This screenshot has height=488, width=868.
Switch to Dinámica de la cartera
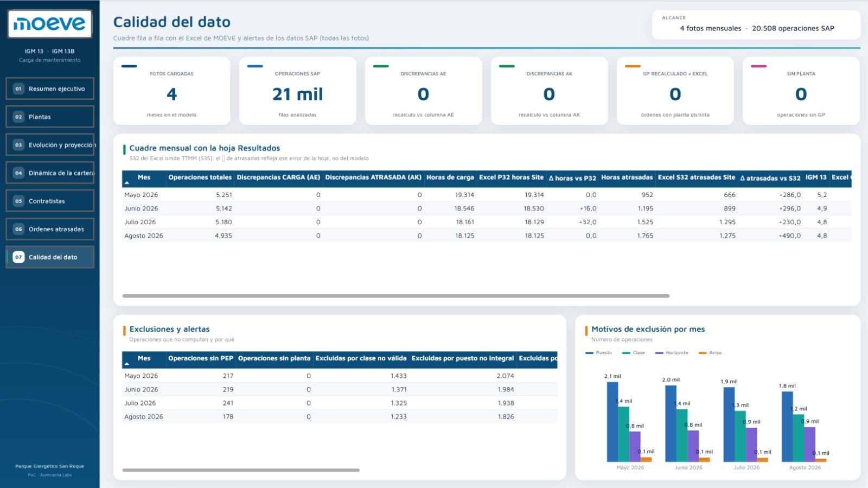point(50,173)
